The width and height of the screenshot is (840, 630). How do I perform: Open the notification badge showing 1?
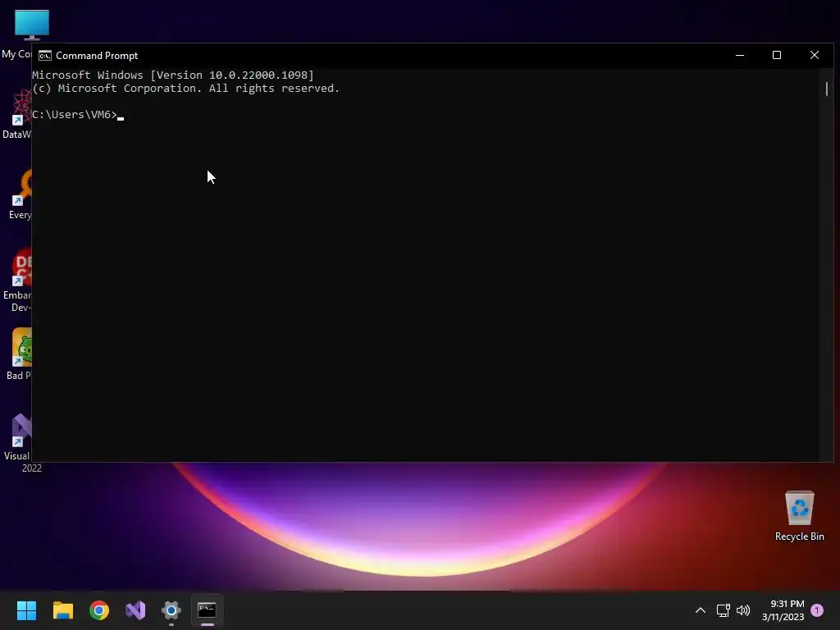point(817,610)
